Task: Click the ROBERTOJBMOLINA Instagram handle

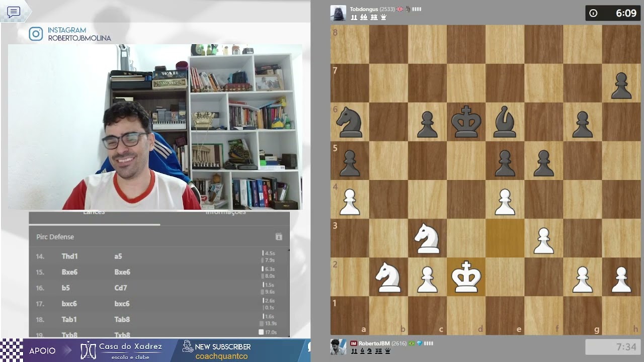Action: 79,38
